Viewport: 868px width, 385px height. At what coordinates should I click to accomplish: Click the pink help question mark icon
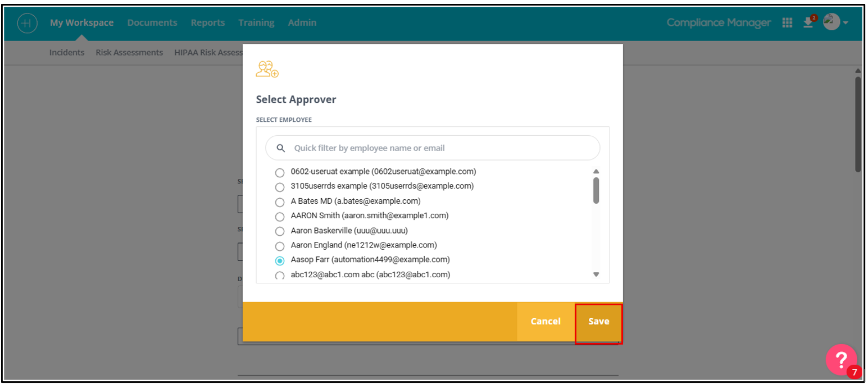(841, 360)
